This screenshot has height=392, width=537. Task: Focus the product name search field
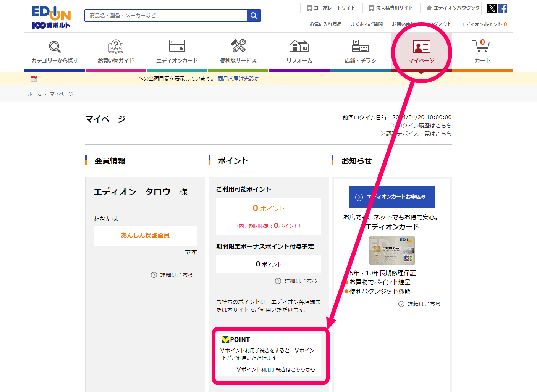[x=166, y=15]
